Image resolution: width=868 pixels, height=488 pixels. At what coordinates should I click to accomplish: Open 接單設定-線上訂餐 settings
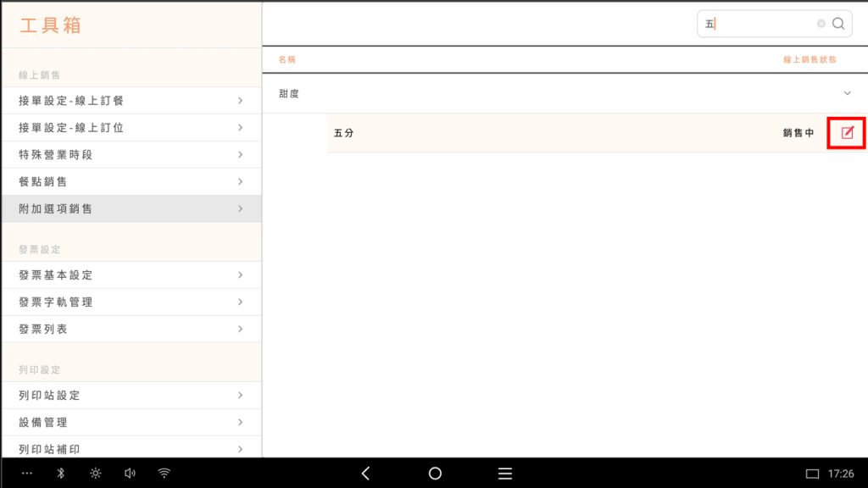[131, 101]
